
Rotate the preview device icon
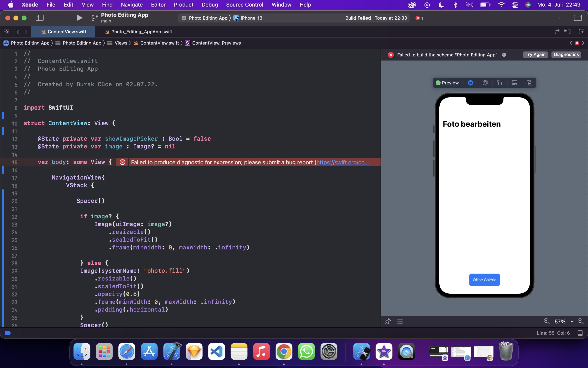[x=500, y=83]
